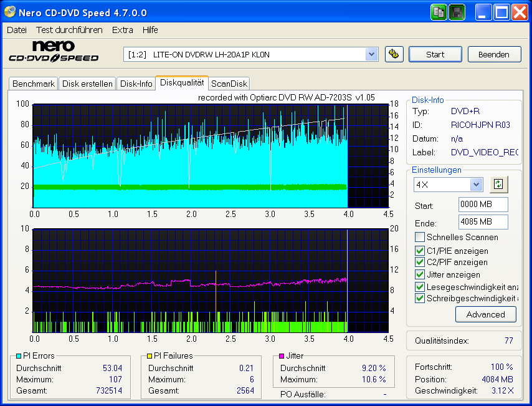Click the Ende value field showing 4085 MB
This screenshot has width=532, height=406.
tap(483, 223)
